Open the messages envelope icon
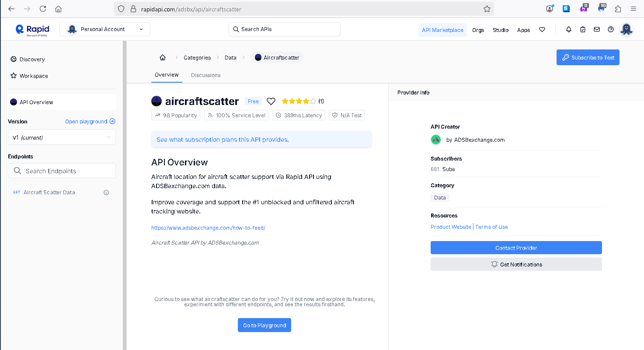 coord(596,30)
